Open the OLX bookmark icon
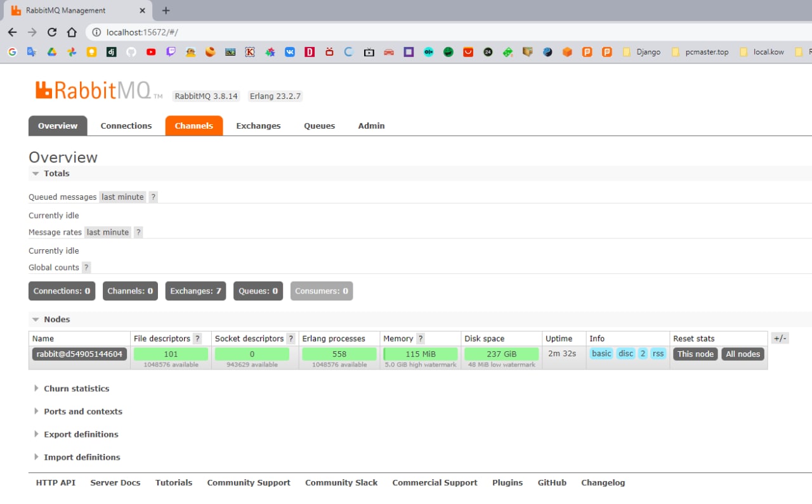The image size is (812, 504). [429, 52]
